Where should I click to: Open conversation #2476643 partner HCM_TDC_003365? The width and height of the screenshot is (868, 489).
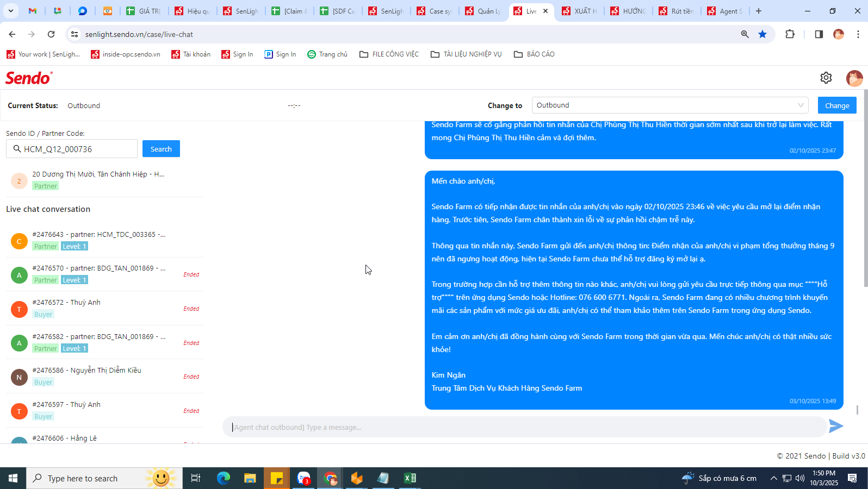[x=104, y=240]
